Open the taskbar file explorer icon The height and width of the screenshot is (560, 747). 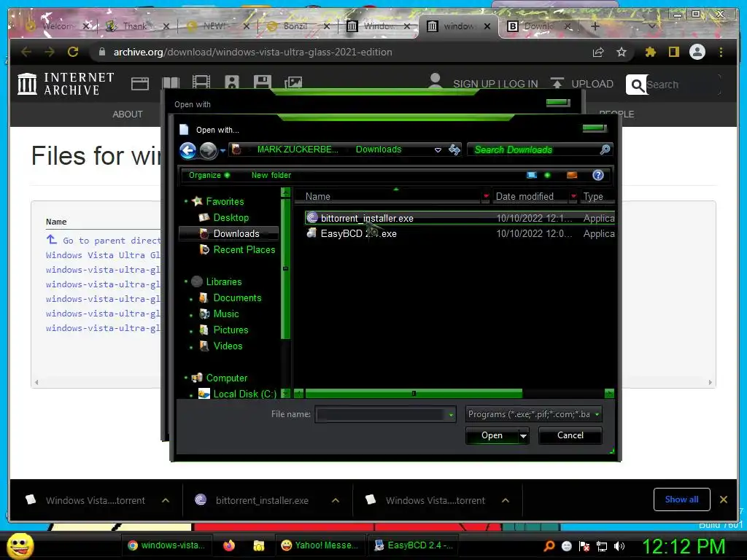tap(259, 545)
